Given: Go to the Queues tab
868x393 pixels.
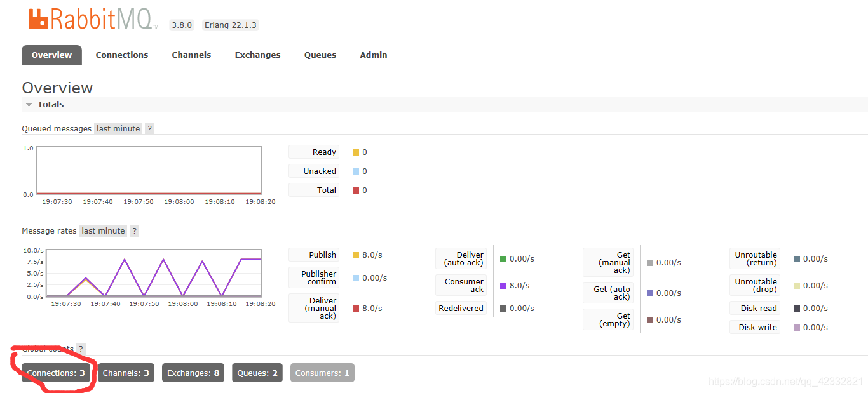Looking at the screenshot, I should (x=320, y=55).
